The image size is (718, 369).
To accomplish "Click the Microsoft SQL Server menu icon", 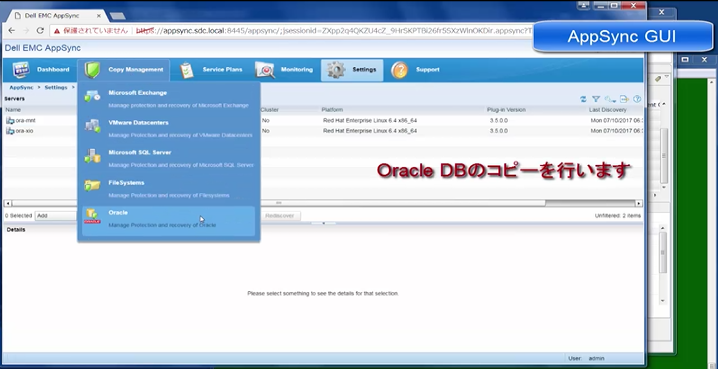I will point(92,156).
